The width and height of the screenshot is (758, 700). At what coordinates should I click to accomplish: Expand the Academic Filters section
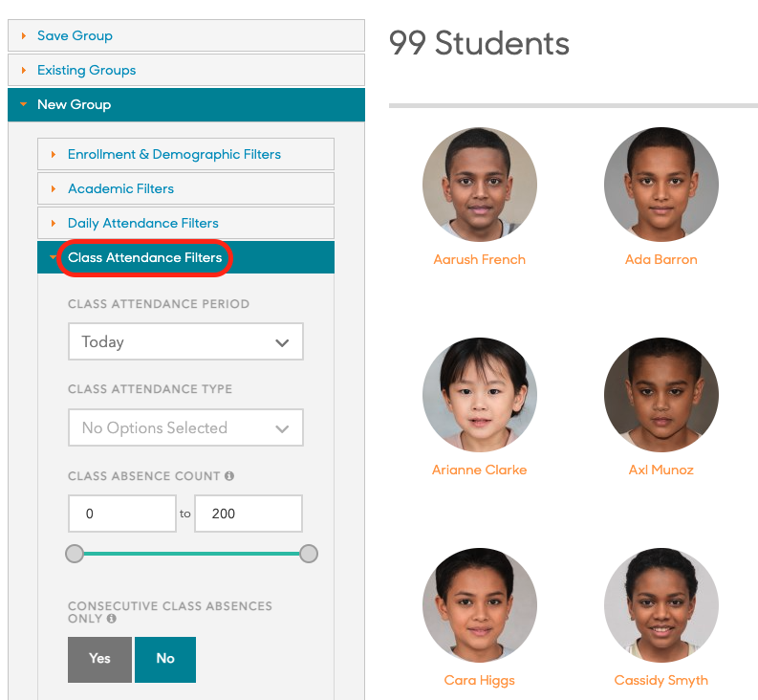(x=120, y=188)
